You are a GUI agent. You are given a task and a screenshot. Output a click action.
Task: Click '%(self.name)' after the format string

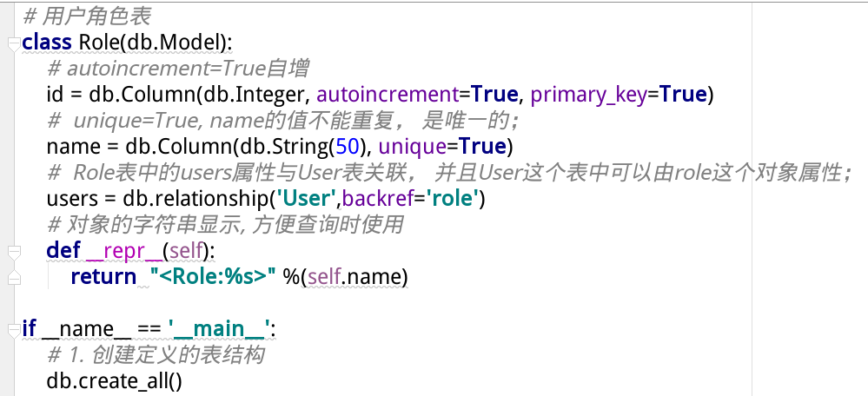(346, 276)
